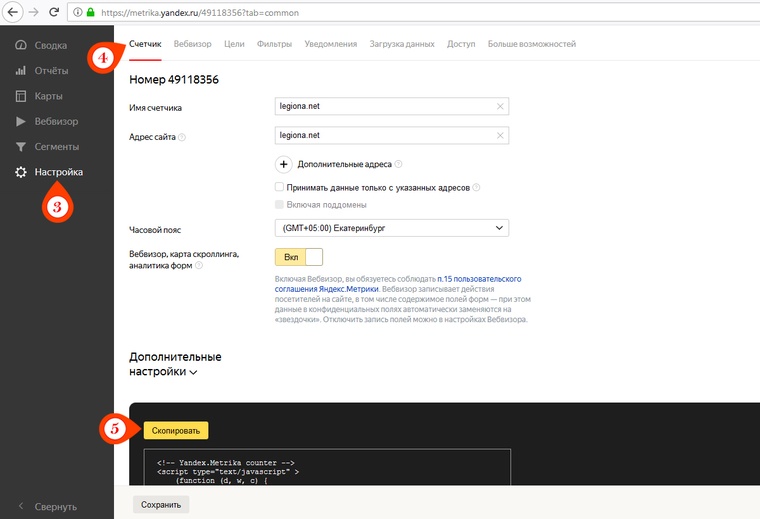Open Сегменты filter icon in sidebar
Viewport: 760px width, 519px height.
click(20, 147)
